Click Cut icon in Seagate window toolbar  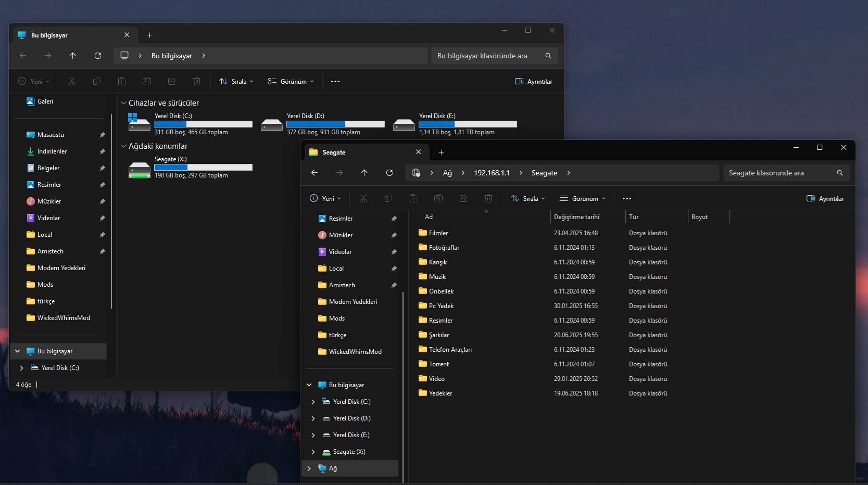pyautogui.click(x=363, y=198)
